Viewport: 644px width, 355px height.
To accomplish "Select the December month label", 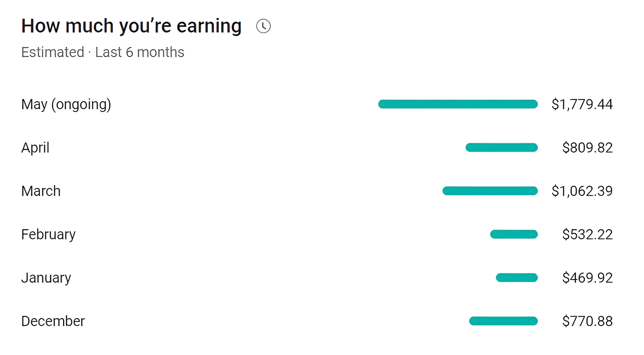I will 53,321.
